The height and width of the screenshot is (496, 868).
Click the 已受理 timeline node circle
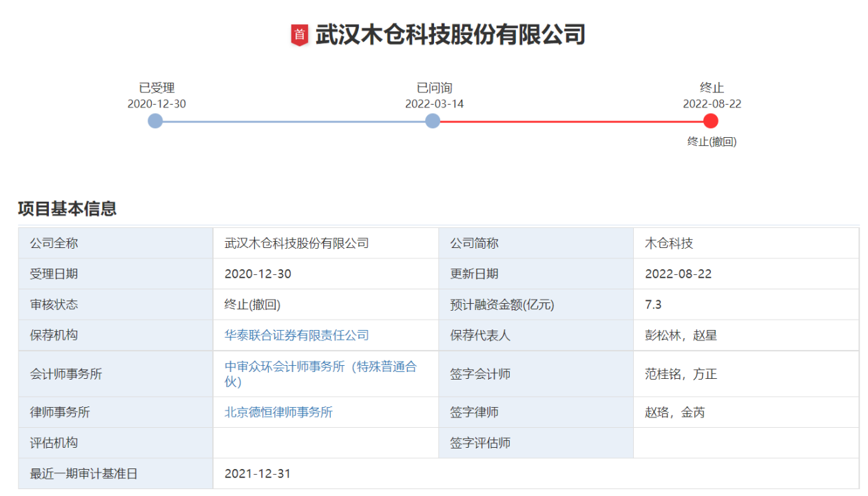click(x=156, y=121)
